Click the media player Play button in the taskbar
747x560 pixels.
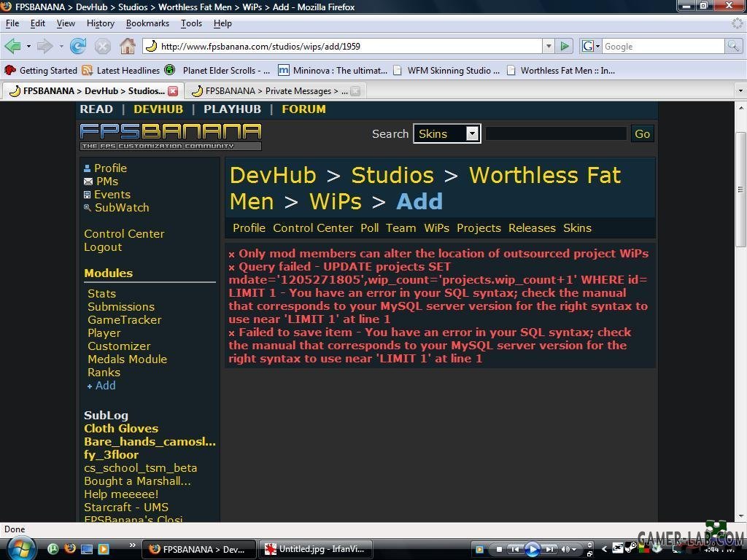[x=532, y=550]
